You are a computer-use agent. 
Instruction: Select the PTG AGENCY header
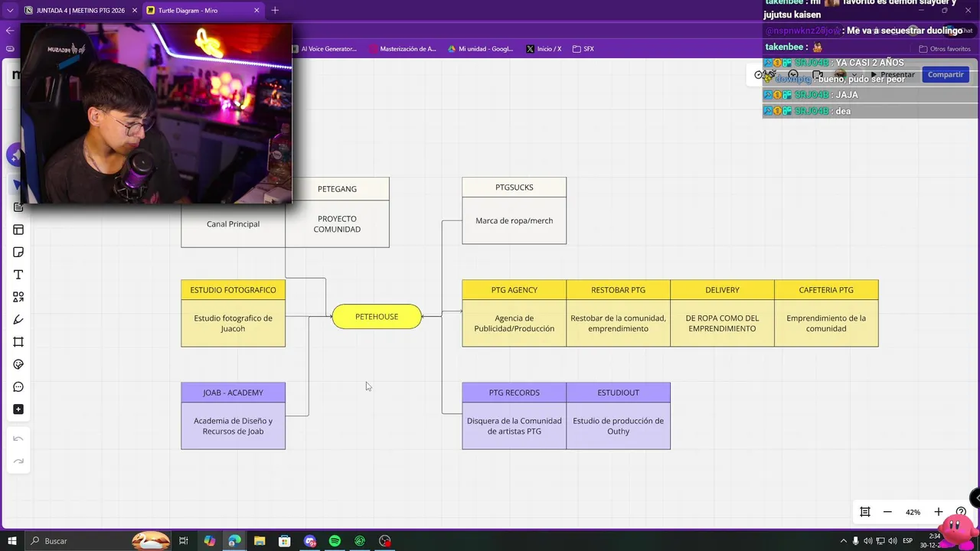[514, 290]
